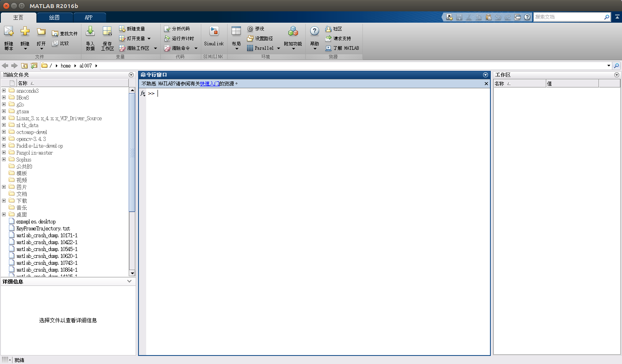
Task: Open 工作区 panel actions menu
Action: [x=617, y=75]
